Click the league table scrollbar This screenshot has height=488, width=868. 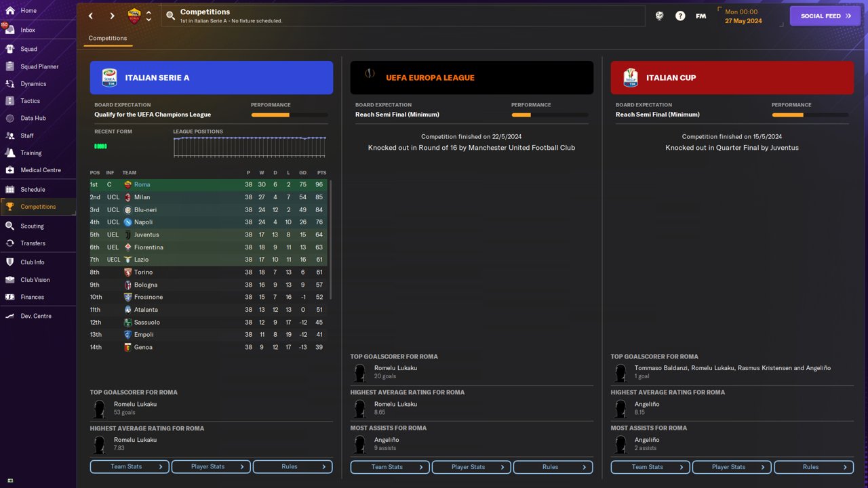(x=331, y=239)
